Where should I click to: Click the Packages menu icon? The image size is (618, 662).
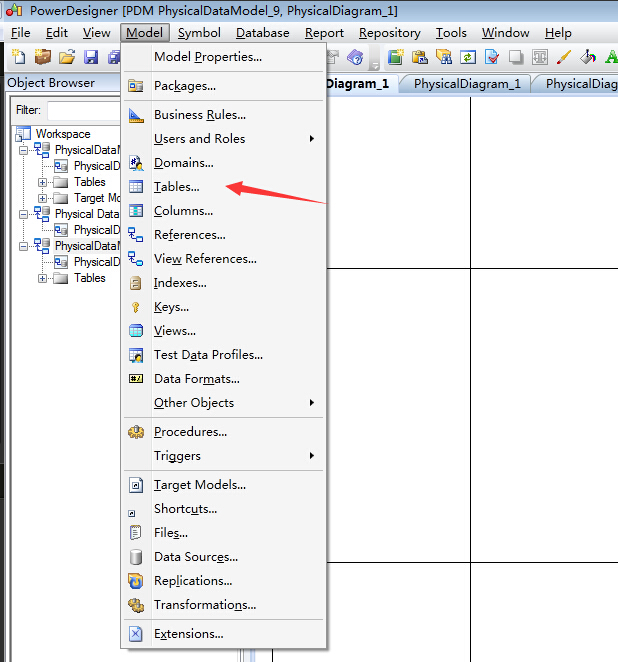click(x=136, y=86)
